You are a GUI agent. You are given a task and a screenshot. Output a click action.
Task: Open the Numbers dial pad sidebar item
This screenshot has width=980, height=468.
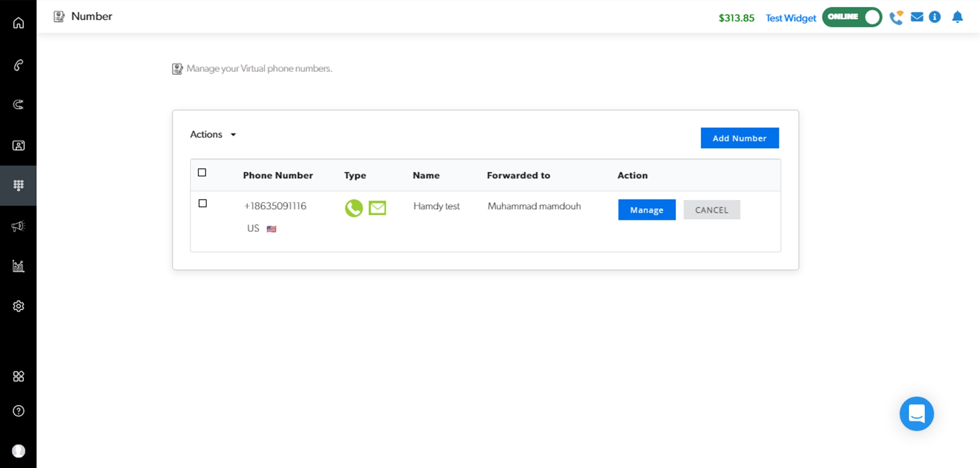[x=18, y=185]
